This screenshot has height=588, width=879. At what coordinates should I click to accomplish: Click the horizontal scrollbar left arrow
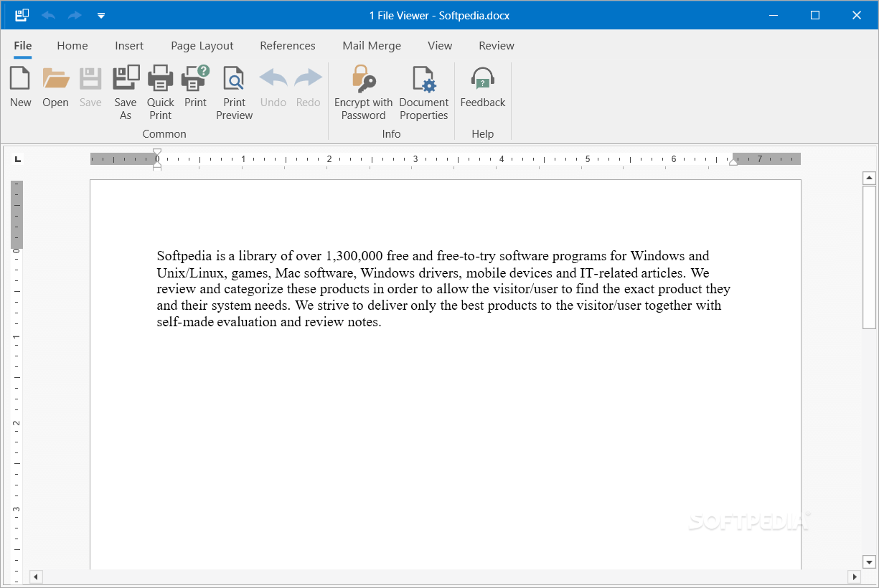coord(35,577)
